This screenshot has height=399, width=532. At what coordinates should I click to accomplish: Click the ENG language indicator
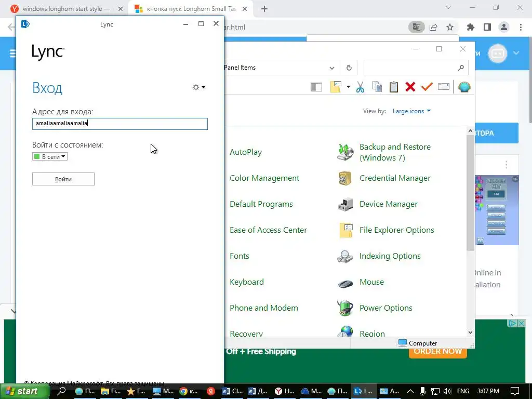click(463, 391)
